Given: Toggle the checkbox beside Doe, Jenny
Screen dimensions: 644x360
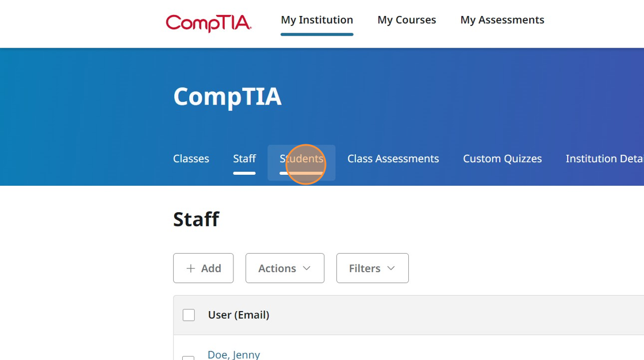Looking at the screenshot, I should [x=189, y=357].
